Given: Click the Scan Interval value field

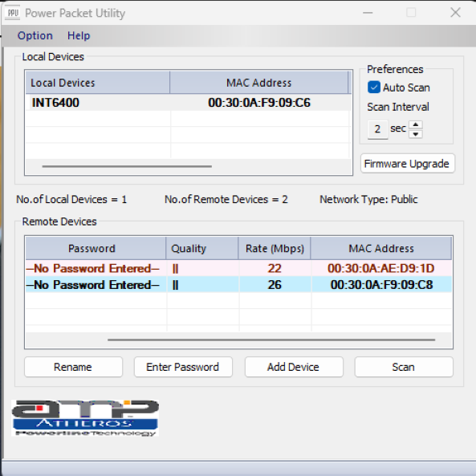Looking at the screenshot, I should pos(377,129).
